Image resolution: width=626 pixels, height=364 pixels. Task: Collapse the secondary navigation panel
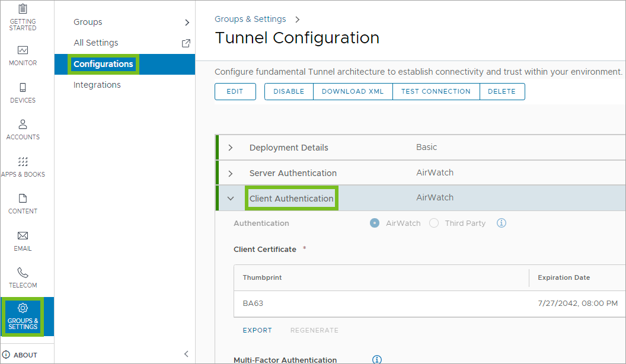pyautogui.click(x=186, y=354)
